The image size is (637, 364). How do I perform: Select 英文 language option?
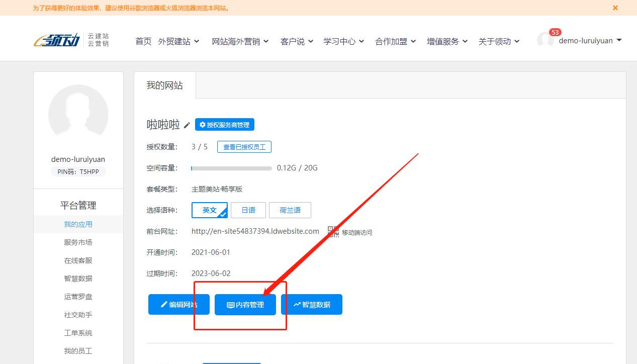tap(209, 210)
